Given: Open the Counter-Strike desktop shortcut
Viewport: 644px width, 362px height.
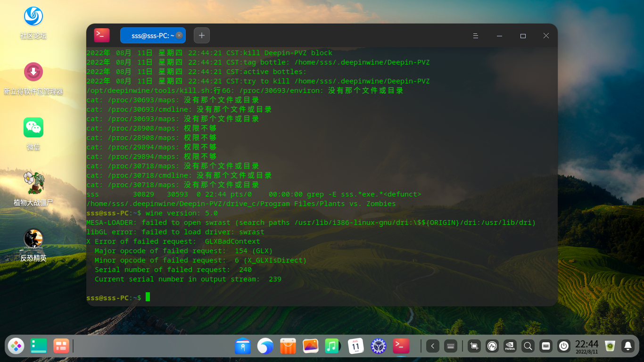Looking at the screenshot, I should click(x=33, y=239).
